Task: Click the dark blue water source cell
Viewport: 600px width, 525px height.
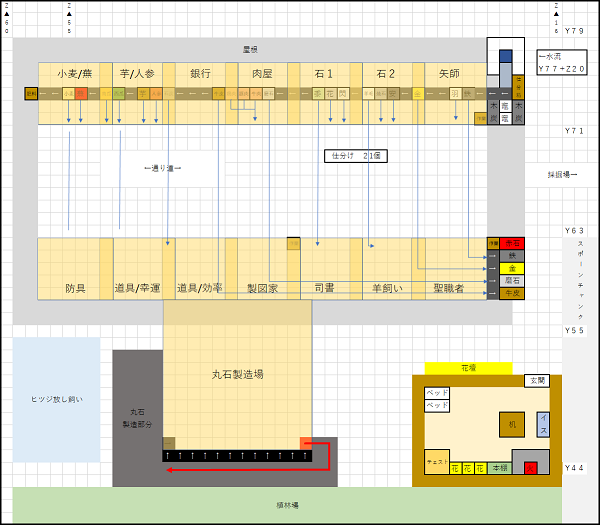Action: 506,56
